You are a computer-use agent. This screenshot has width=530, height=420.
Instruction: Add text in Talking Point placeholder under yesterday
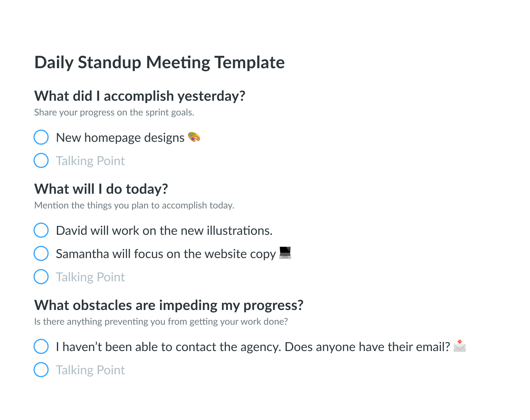click(90, 161)
